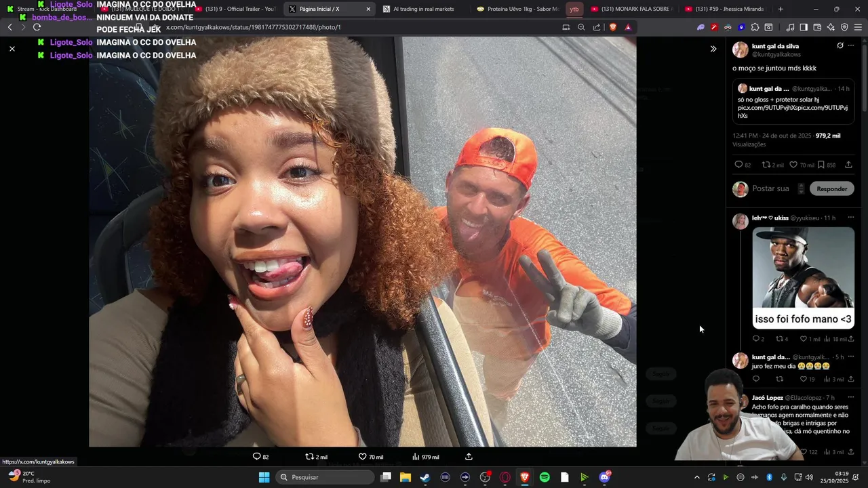Click the Responder button
Viewport: 868px width, 488px height.
[x=831, y=188]
